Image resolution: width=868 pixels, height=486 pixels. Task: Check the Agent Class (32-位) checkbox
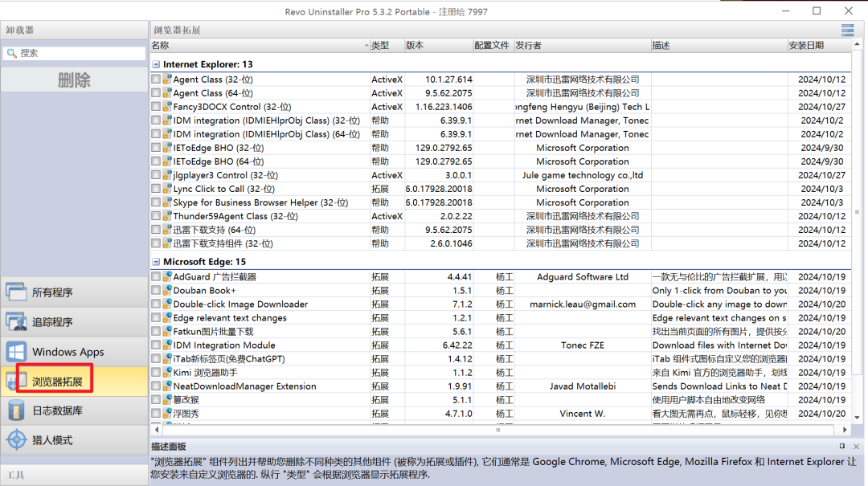point(156,80)
